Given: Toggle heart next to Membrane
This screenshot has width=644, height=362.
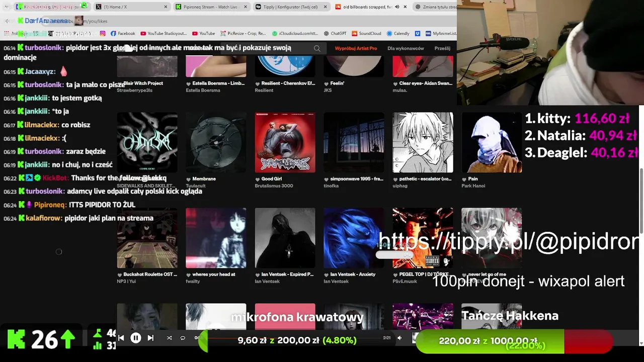Looking at the screenshot, I should [189, 179].
